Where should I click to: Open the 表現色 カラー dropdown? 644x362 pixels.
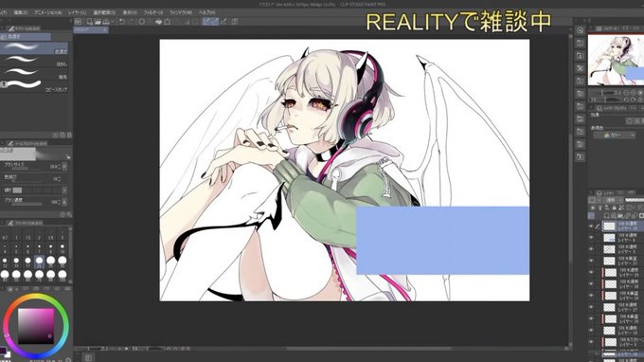click(x=615, y=136)
